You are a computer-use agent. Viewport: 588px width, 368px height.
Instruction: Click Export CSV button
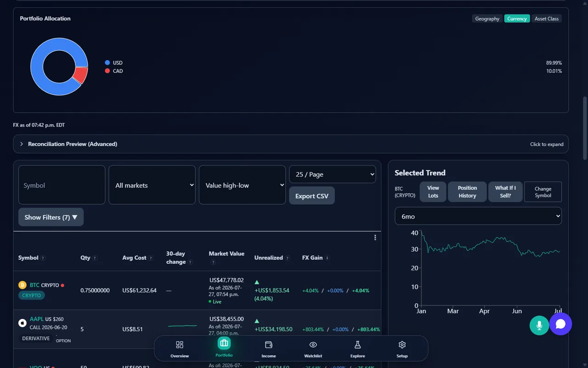pyautogui.click(x=312, y=196)
